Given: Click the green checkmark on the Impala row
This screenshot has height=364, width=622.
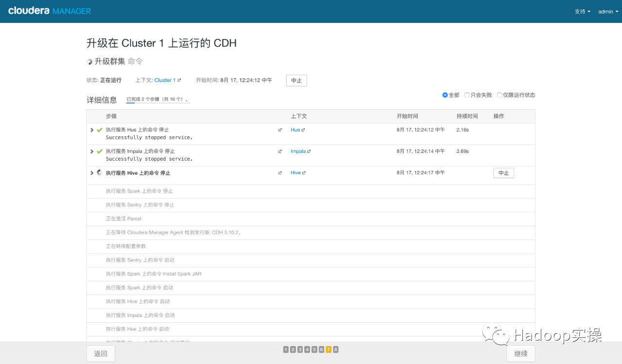Looking at the screenshot, I should click(x=100, y=151).
